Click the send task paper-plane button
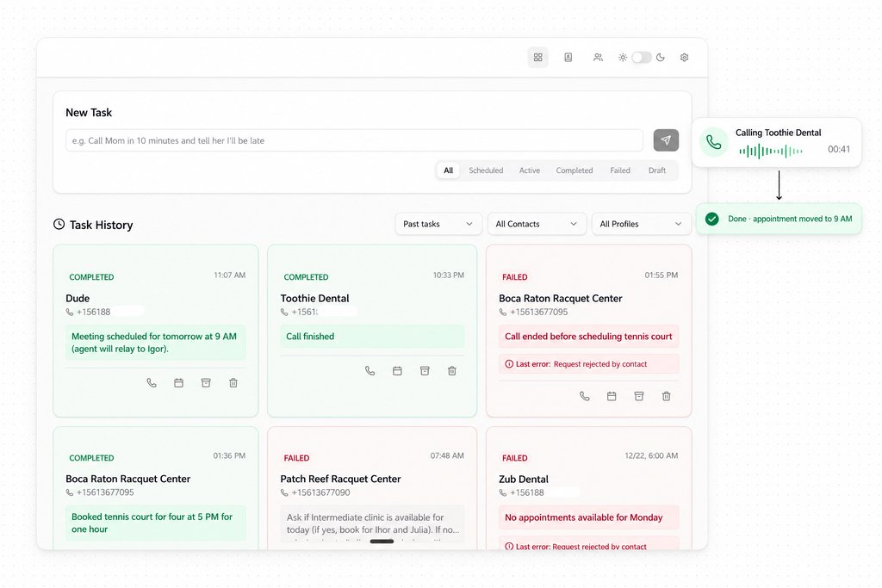Viewport: 882px width, 588px height. click(x=666, y=140)
